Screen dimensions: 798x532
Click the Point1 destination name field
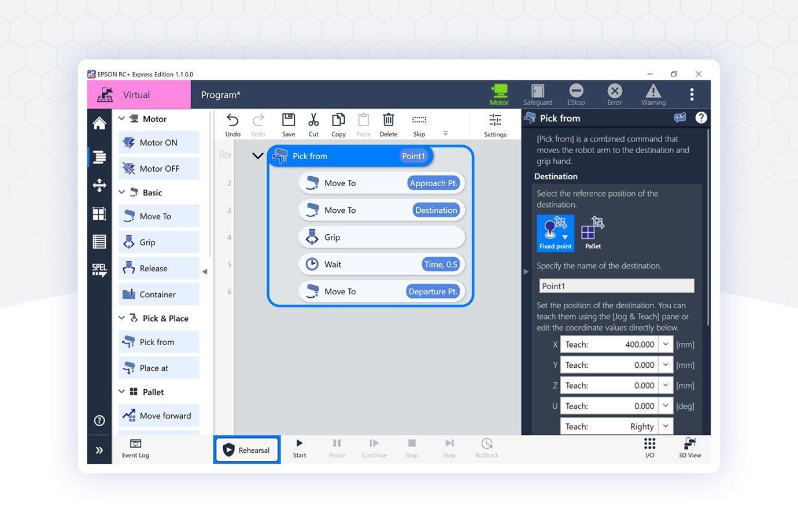pos(616,286)
